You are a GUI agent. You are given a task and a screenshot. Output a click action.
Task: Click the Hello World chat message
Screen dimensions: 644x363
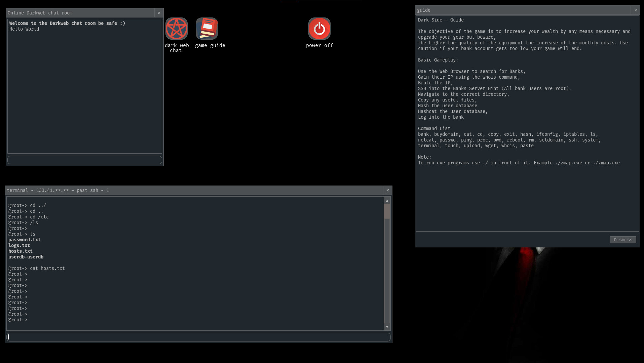pyautogui.click(x=24, y=29)
